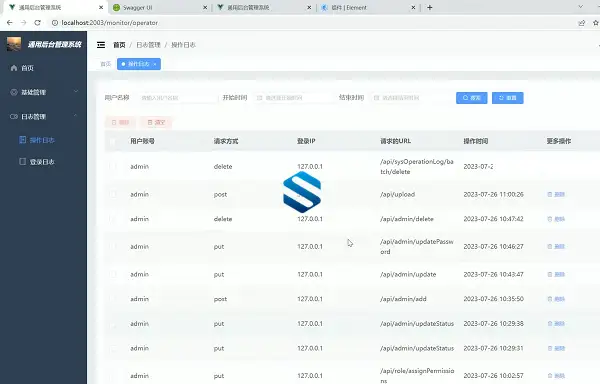Click 首页 in the breadcrumb
Viewport: 600px width, 384px height.
pyautogui.click(x=119, y=45)
